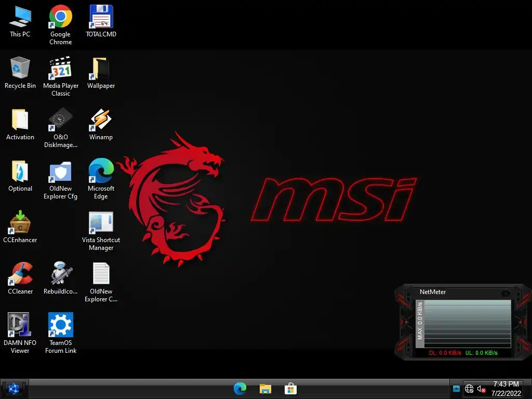Viewport: 532px width, 399px height.
Task: Launch the Winamp shortcut
Action: pos(101,124)
